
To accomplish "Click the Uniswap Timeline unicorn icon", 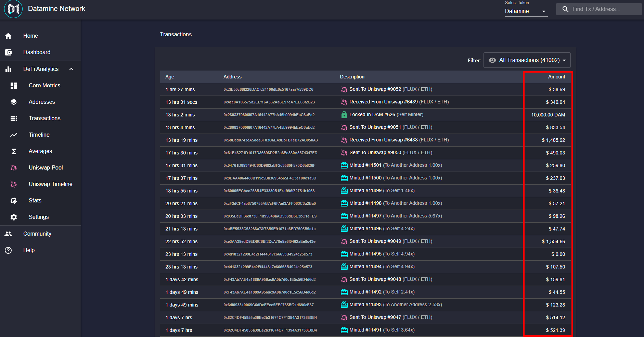I will click(14, 184).
